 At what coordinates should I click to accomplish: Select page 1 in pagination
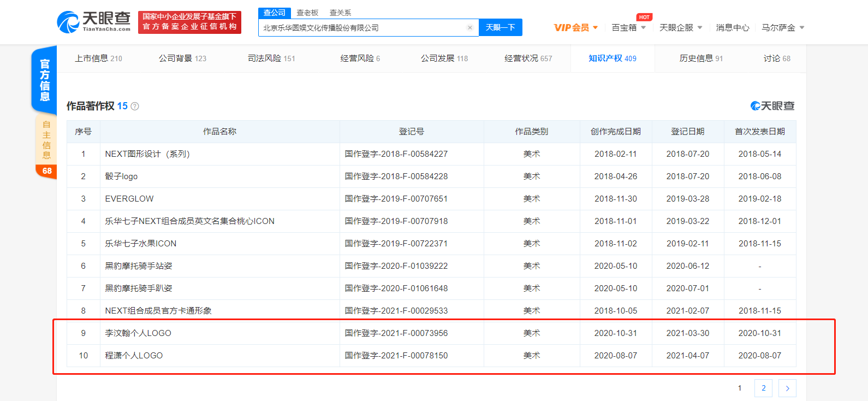point(740,388)
